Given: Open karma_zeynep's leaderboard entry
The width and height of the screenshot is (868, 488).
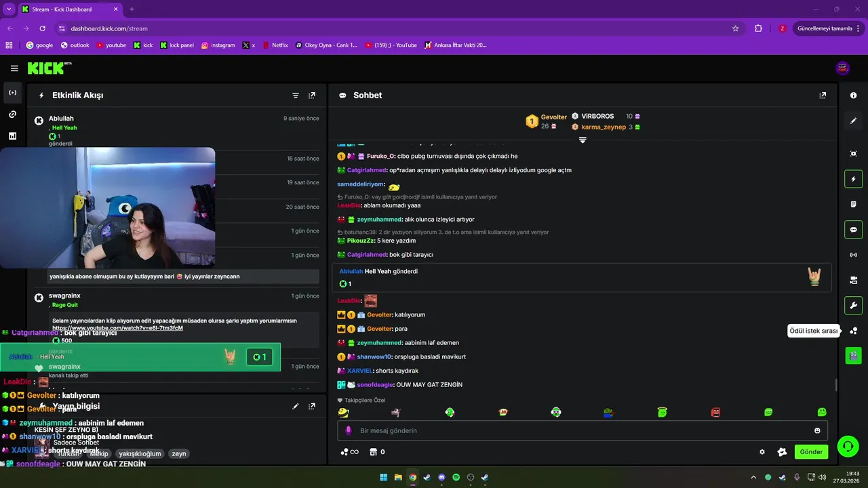Looking at the screenshot, I should tap(606, 127).
